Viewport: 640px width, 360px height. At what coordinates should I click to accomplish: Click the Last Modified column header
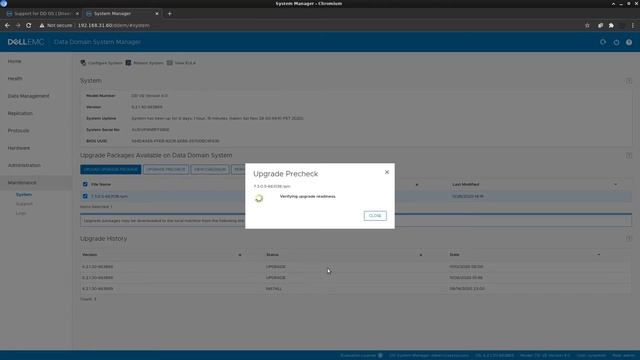tap(466, 184)
